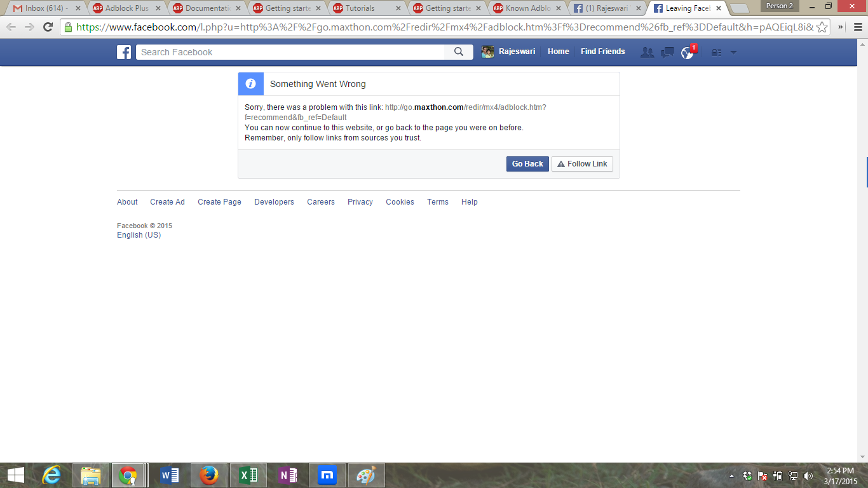Close the Tutorials tab

tap(398, 9)
